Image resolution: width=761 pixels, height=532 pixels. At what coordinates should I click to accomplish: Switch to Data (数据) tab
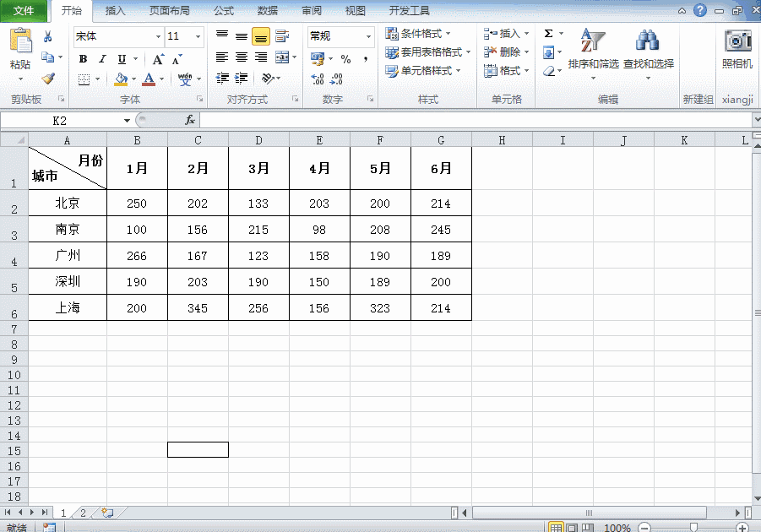pos(268,11)
